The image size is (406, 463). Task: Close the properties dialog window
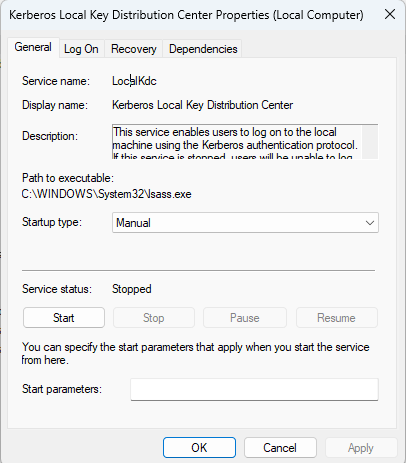(x=390, y=14)
